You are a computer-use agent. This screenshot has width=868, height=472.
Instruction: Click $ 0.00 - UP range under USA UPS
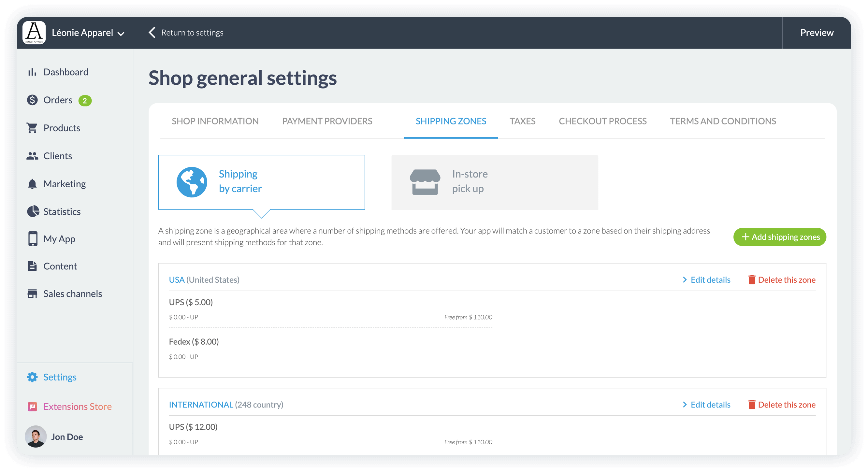(x=183, y=317)
